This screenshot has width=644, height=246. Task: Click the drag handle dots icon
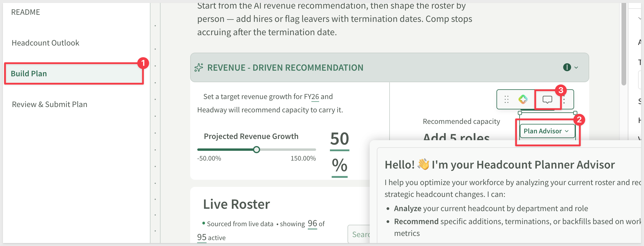point(507,99)
